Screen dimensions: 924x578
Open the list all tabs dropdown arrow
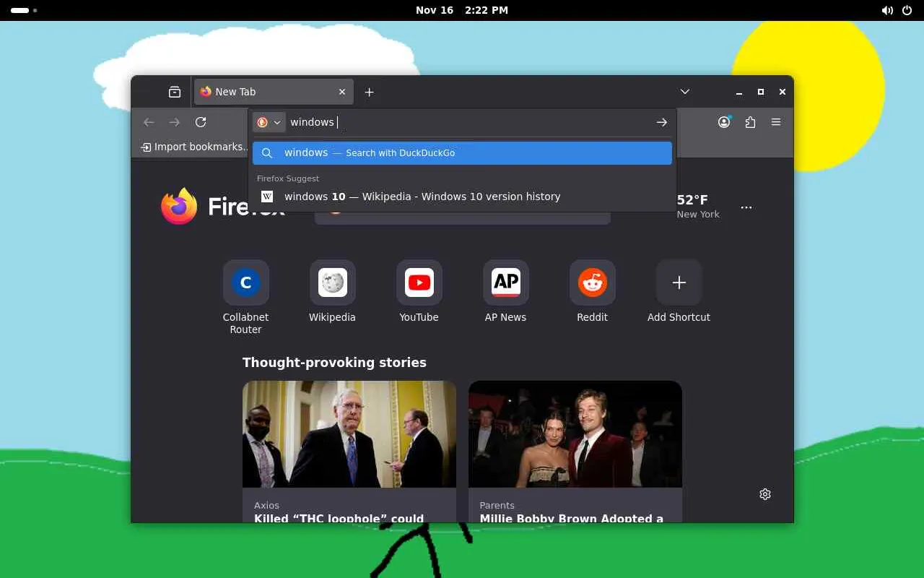tap(685, 92)
